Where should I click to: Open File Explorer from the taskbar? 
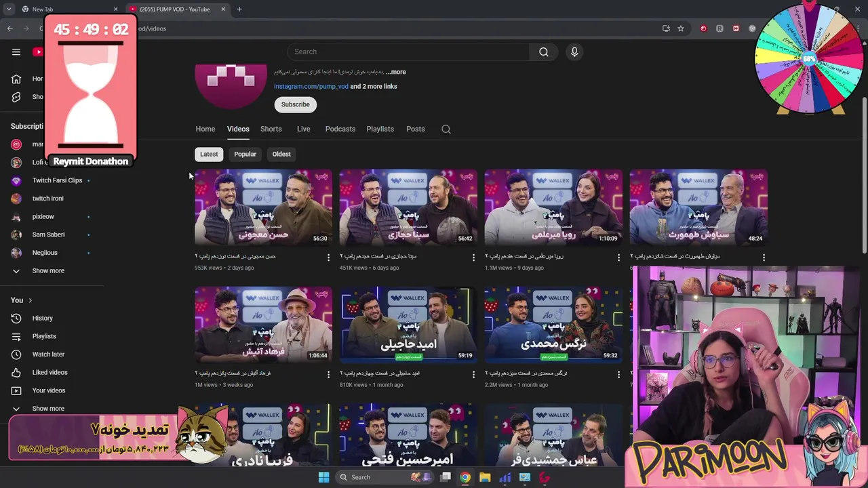(485, 477)
